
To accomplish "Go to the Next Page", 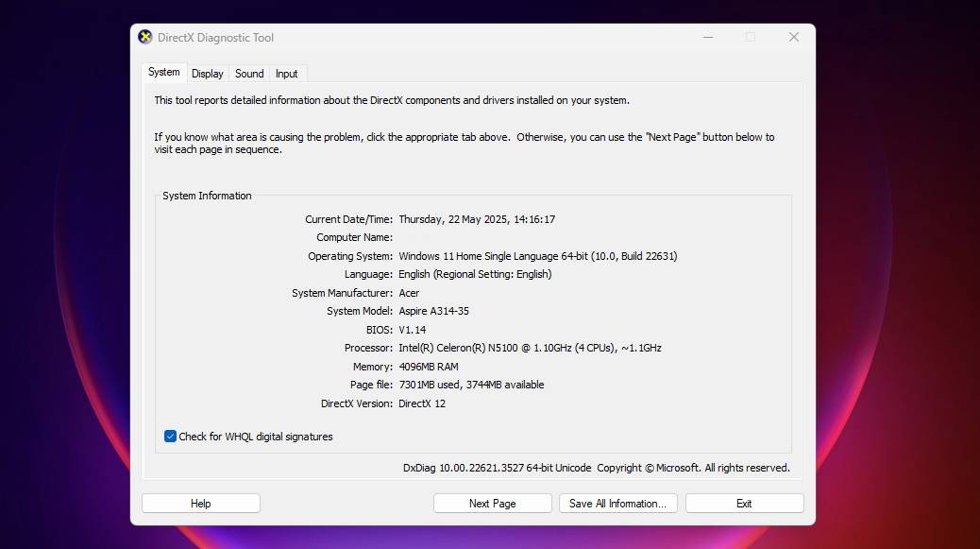I will [493, 504].
